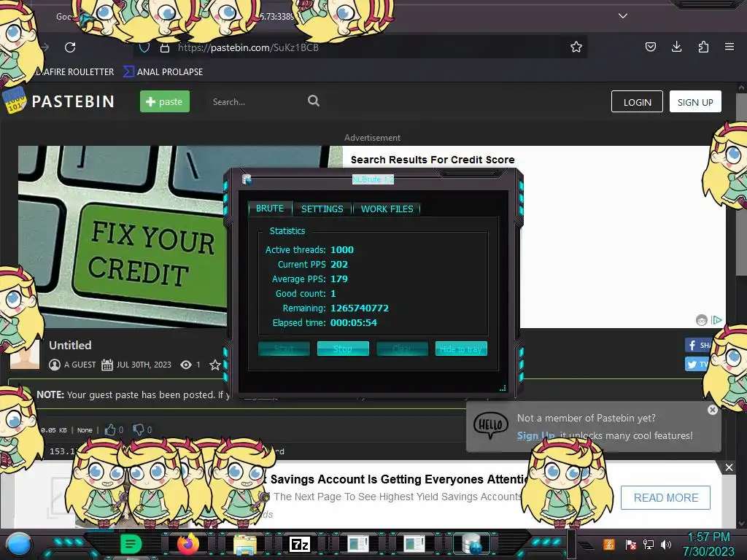
Task: Open the Pocket save icon
Action: [x=650, y=47]
